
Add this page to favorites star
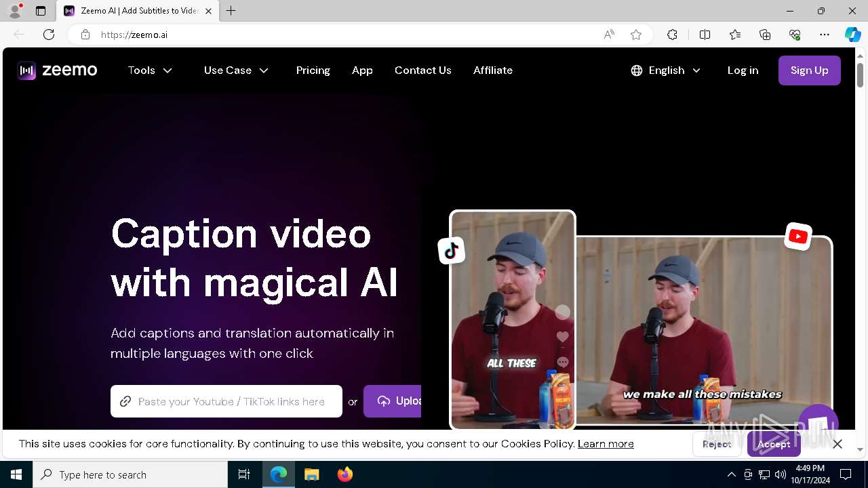(x=636, y=35)
